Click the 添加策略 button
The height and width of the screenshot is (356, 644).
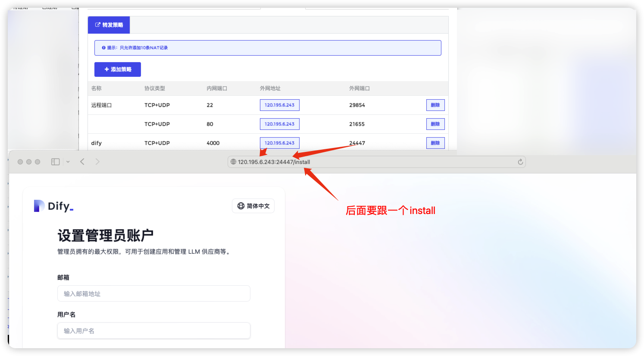point(118,69)
